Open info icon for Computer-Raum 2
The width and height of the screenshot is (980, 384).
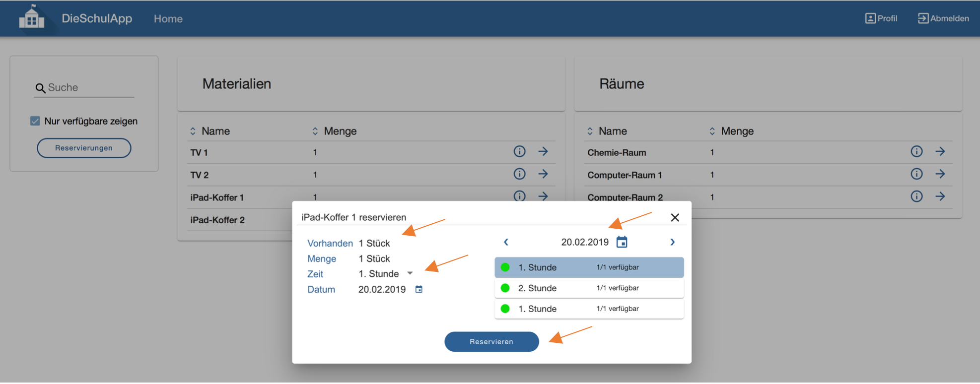click(x=916, y=196)
